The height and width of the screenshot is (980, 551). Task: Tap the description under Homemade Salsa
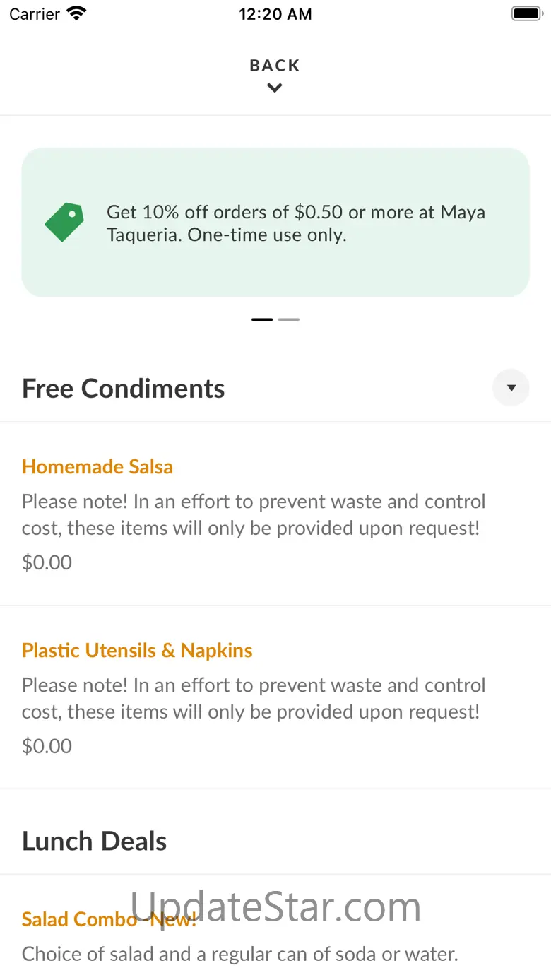(254, 515)
